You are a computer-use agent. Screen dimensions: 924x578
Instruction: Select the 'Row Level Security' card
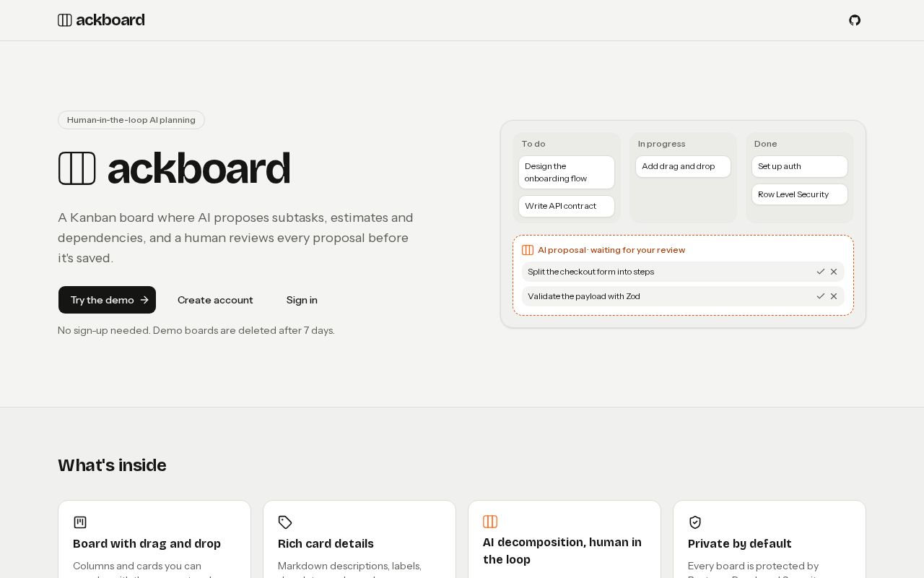(x=800, y=194)
